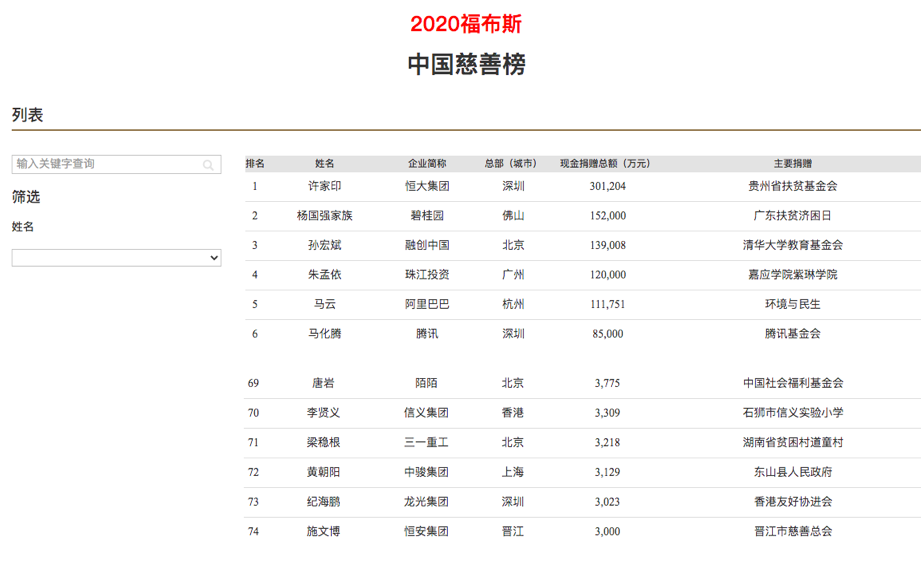The image size is (922, 562).
Task: Click company 阿里巴巴
Action: (x=427, y=304)
